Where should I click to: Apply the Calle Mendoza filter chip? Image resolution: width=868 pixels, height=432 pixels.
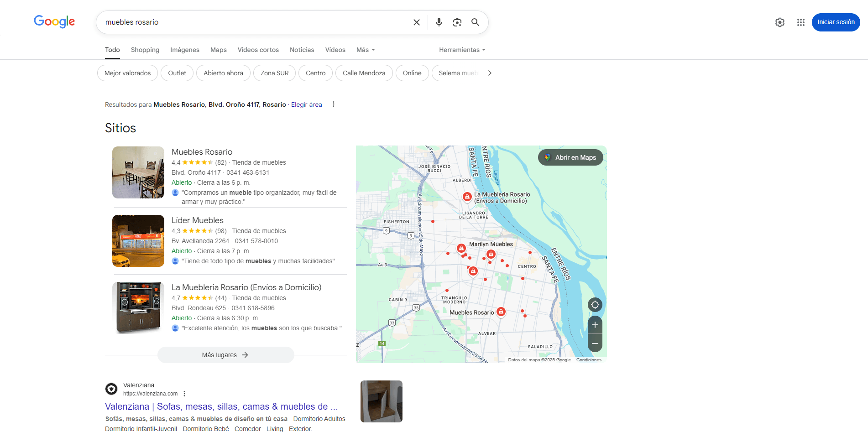(x=364, y=73)
